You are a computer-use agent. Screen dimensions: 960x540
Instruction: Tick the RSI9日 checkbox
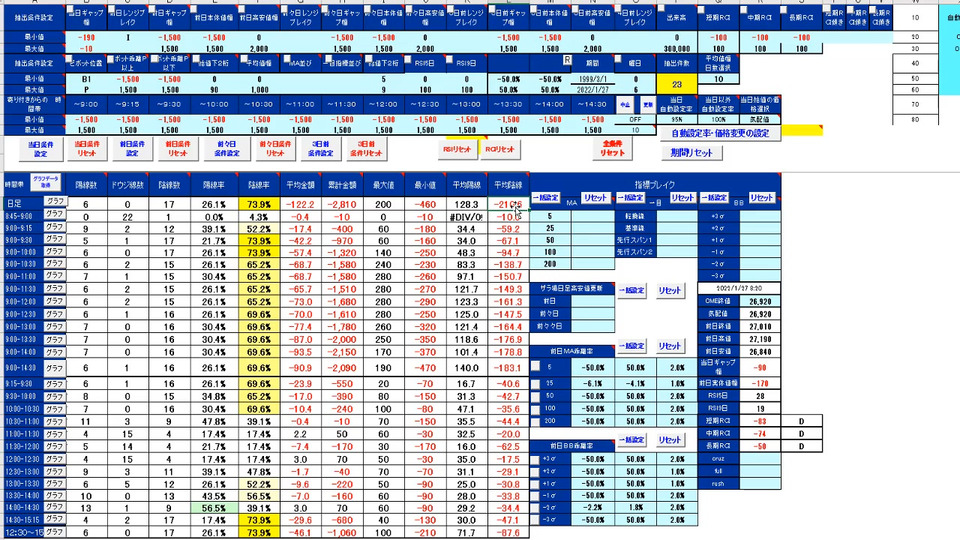[450, 59]
